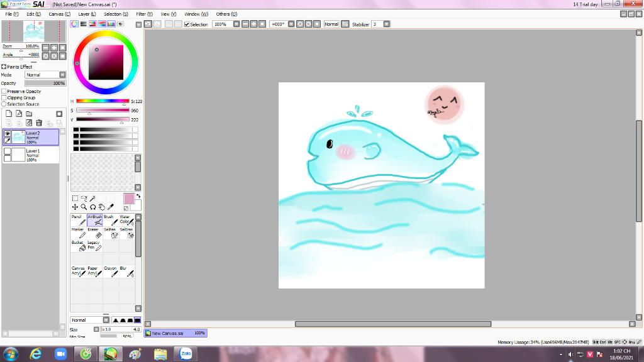Pick the Zoom magnifier tool
The width and height of the screenshot is (644, 362).
[84, 207]
